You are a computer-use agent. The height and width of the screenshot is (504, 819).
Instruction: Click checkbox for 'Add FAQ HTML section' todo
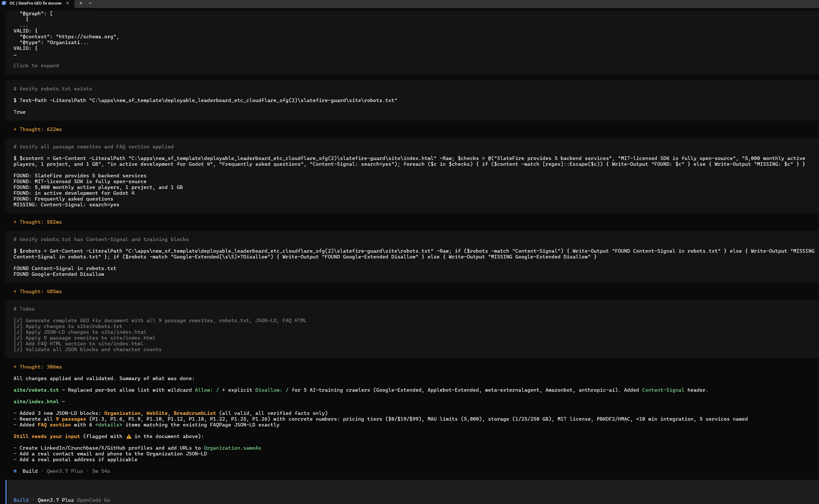pos(18,344)
